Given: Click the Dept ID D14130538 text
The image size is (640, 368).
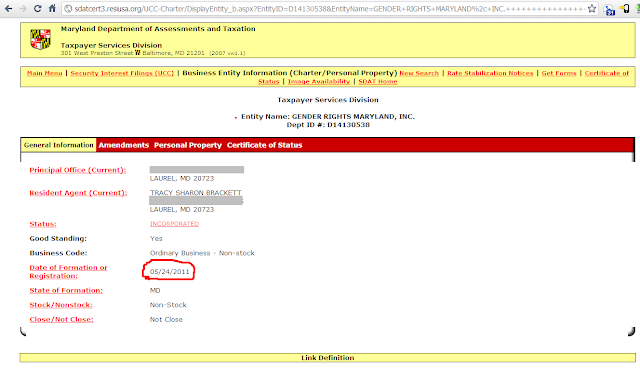Looking at the screenshot, I should [328, 125].
